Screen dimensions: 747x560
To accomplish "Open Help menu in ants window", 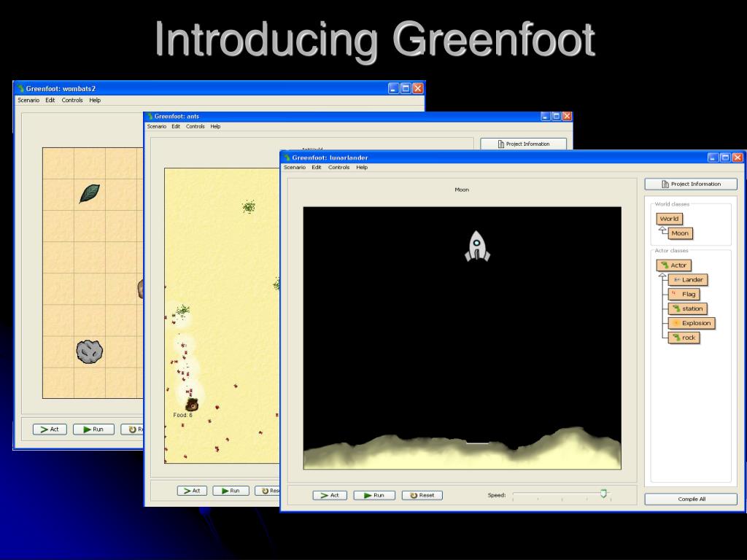I will tap(215, 126).
